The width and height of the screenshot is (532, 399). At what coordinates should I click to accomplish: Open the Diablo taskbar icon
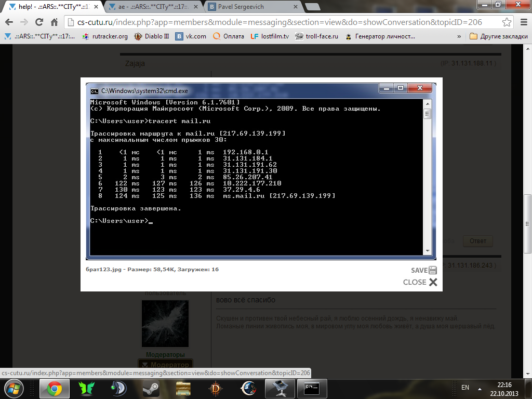[x=216, y=389]
